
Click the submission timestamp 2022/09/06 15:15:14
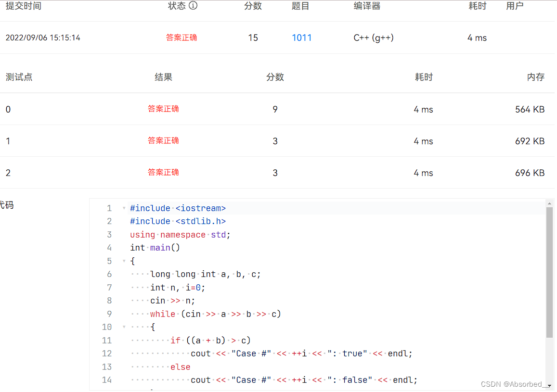[x=43, y=38]
